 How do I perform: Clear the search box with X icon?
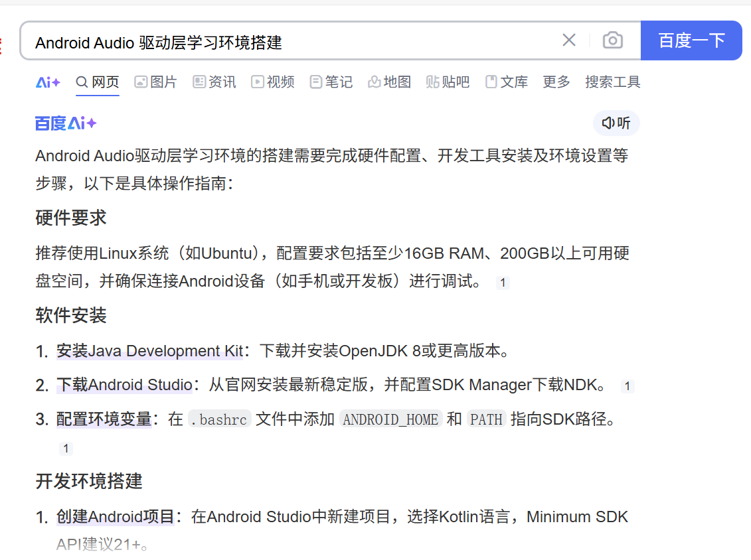pyautogui.click(x=569, y=40)
